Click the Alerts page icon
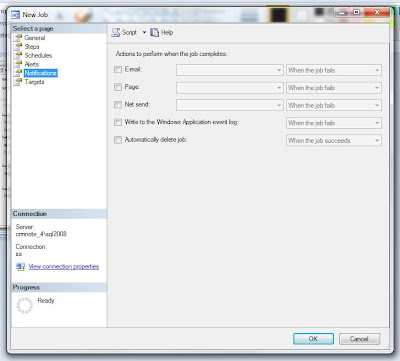This screenshot has height=361, width=400. point(18,64)
